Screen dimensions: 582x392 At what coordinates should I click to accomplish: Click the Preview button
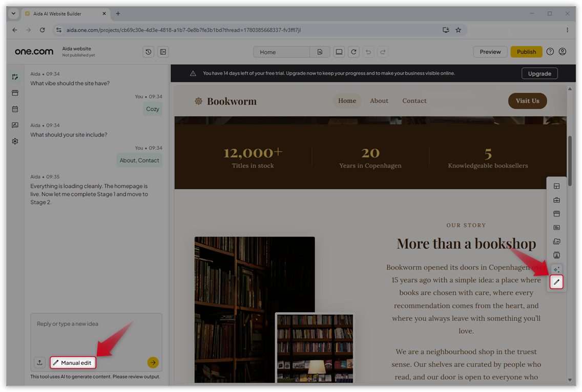[490, 52]
